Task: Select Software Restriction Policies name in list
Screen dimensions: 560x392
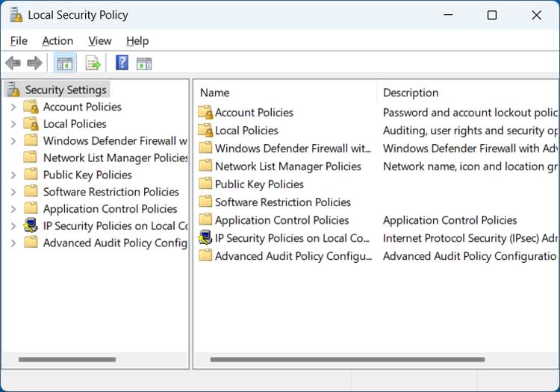Action: point(283,202)
